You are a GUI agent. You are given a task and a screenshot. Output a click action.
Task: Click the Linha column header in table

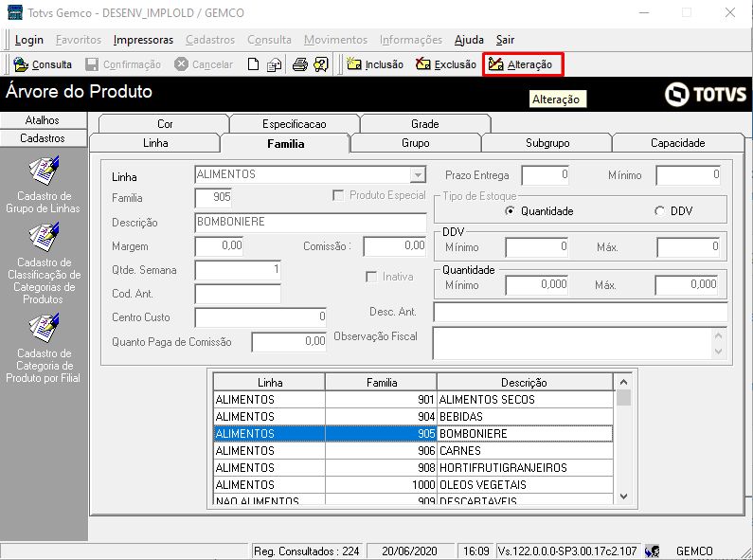(x=269, y=382)
